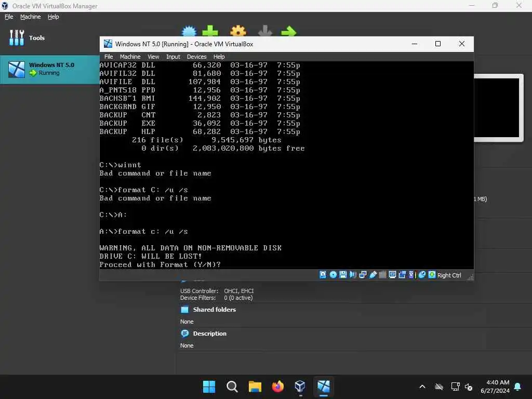The image size is (532, 399).
Task: Click the hard disk activity status icon
Action: (x=323, y=275)
